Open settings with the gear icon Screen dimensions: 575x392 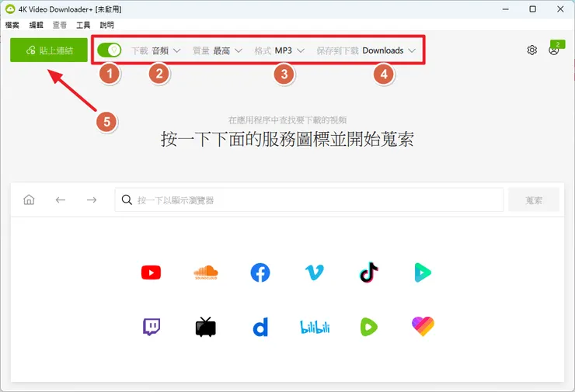[x=531, y=50]
